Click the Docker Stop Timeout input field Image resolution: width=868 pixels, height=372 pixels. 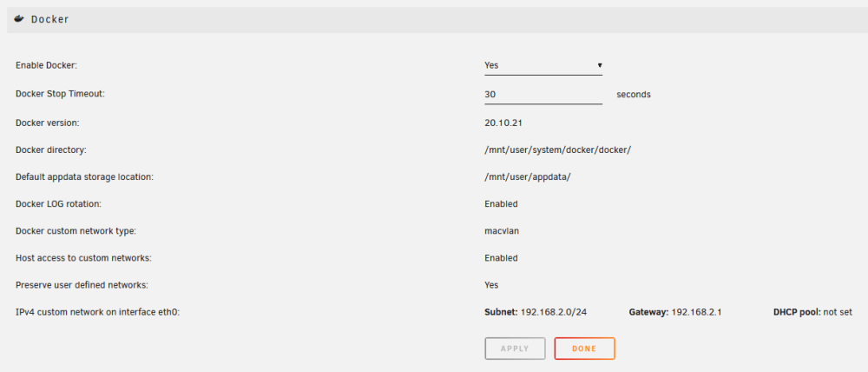pos(543,94)
